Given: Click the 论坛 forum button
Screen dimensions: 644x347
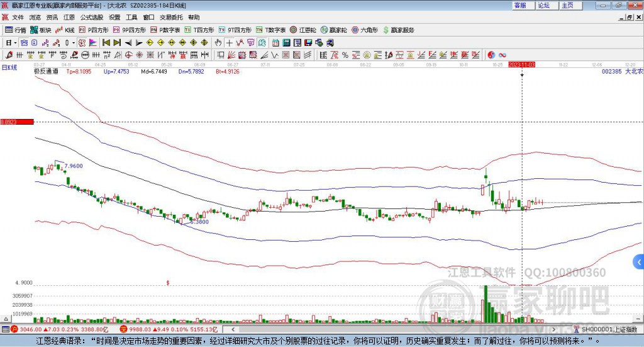Looking at the screenshot, I should coord(547,5).
